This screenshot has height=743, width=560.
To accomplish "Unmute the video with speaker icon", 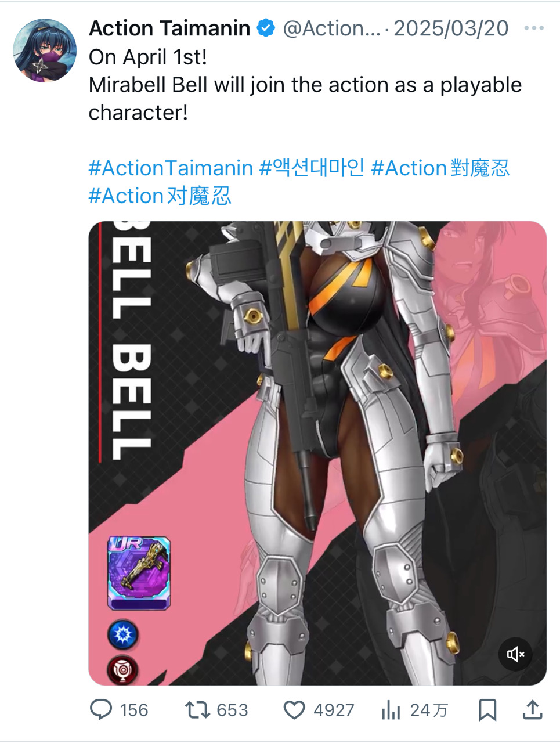I will coord(515,654).
